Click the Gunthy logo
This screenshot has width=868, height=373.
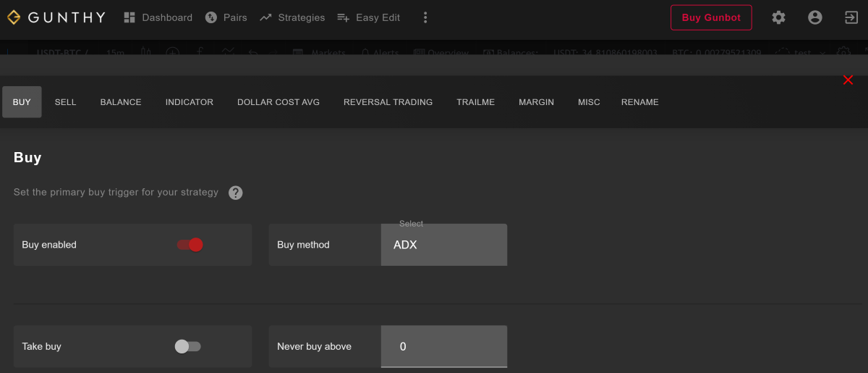[x=56, y=17]
